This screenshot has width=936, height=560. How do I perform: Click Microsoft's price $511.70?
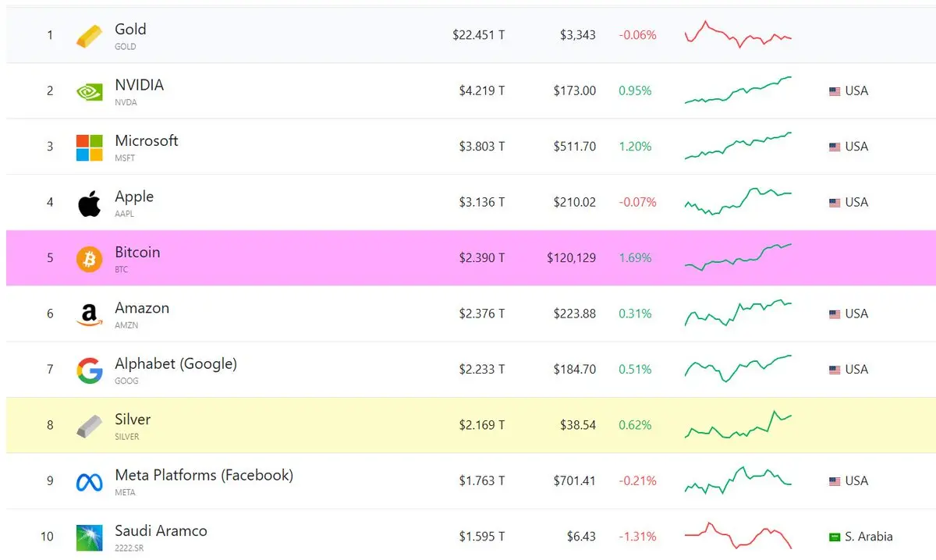pos(575,147)
